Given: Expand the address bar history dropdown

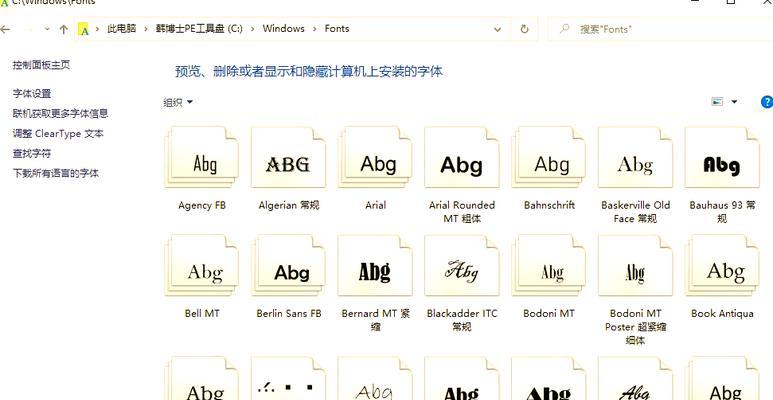Looking at the screenshot, I should point(497,30).
